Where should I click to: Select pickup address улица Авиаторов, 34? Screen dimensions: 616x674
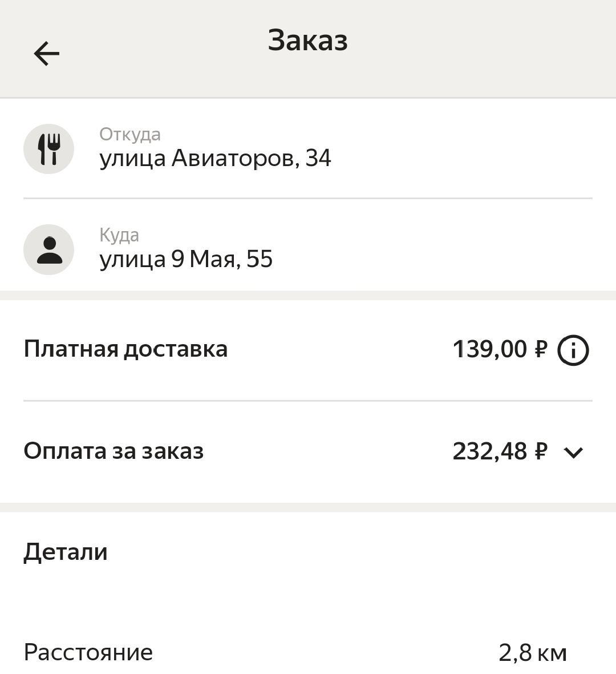pyautogui.click(x=215, y=158)
